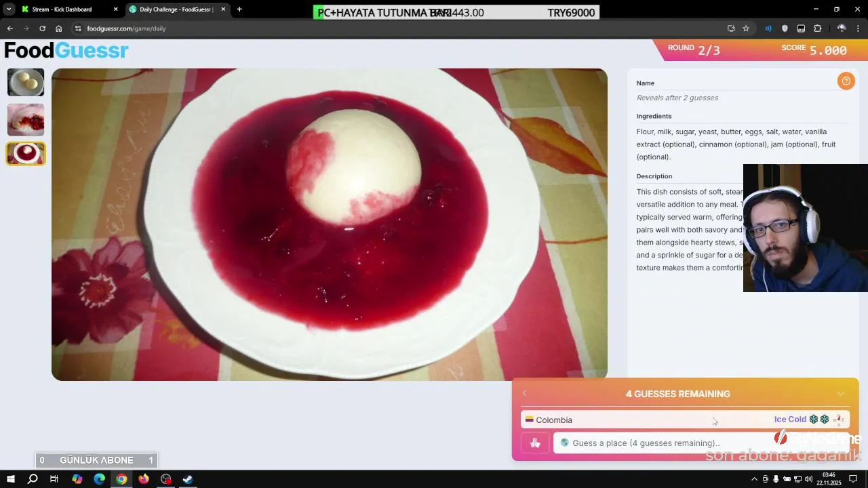Image resolution: width=868 pixels, height=488 pixels.
Task: Open the tab search dropdown
Action: [9, 9]
